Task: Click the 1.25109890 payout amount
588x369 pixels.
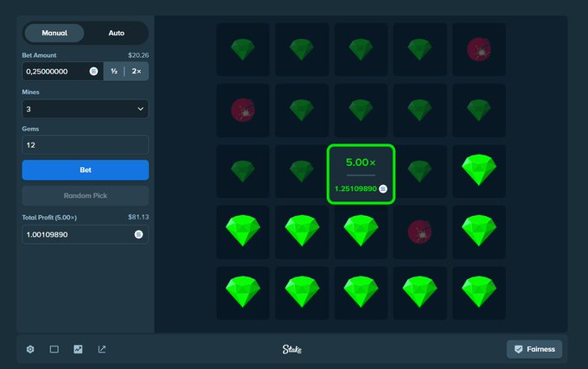Action: tap(355, 188)
